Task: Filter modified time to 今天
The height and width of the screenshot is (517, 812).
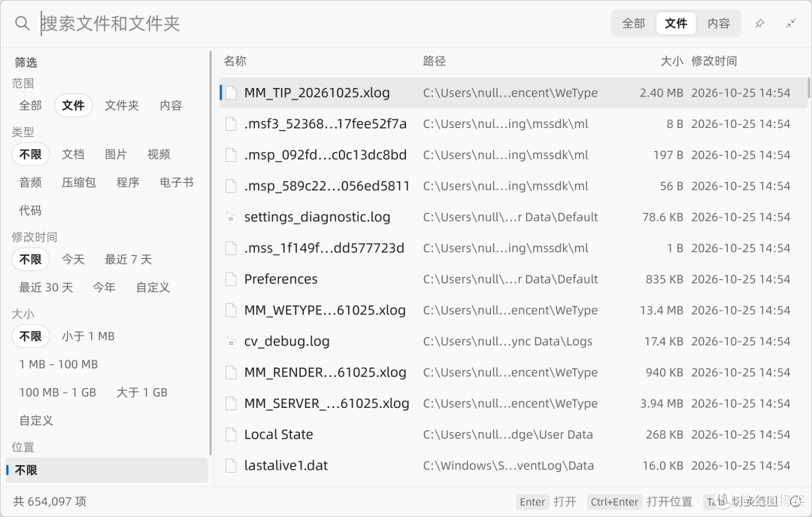Action: 73,260
